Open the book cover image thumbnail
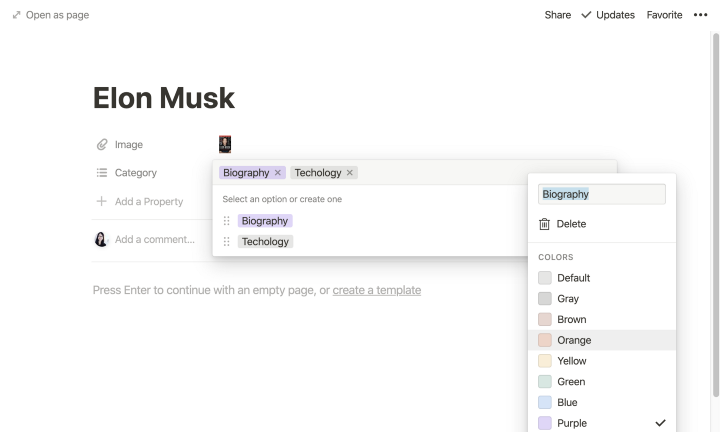The height and width of the screenshot is (432, 720). 225,144
